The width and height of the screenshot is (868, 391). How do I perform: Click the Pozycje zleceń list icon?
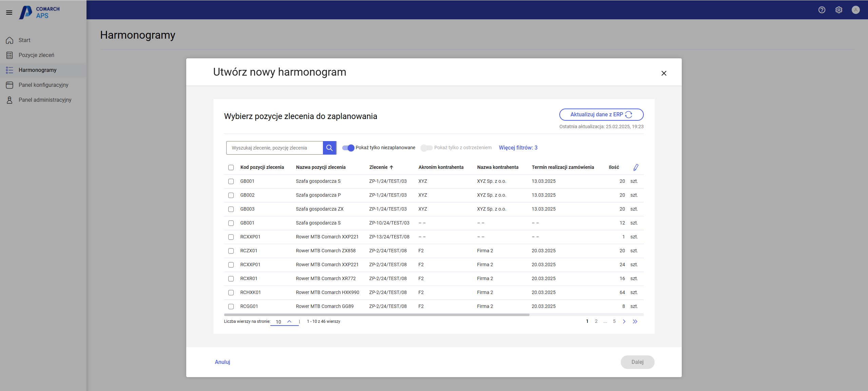point(9,55)
